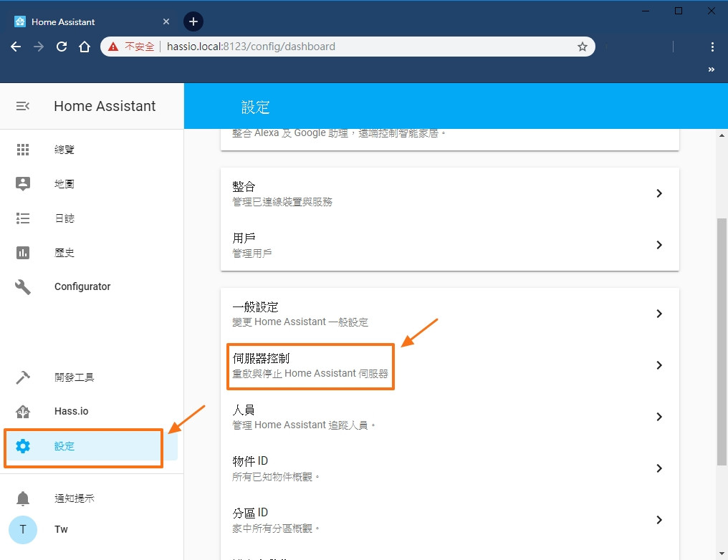Open the Tw user profile avatar
728x560 pixels.
(23, 529)
